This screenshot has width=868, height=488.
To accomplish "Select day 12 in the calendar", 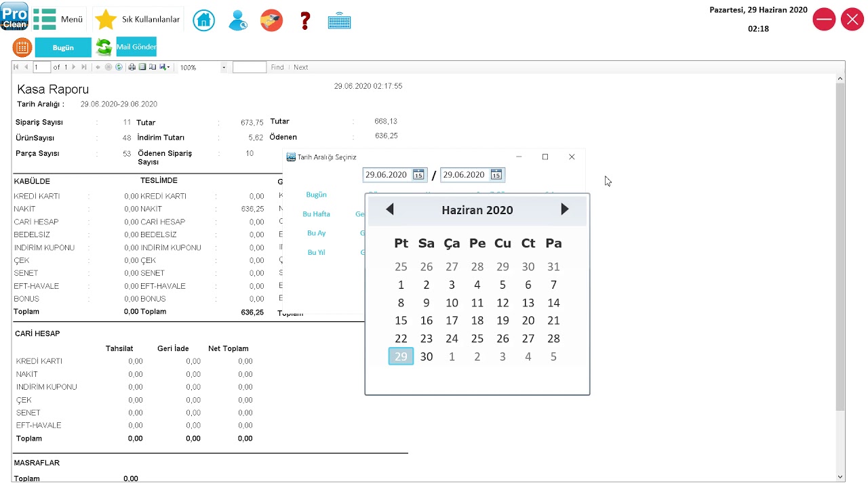I will pos(502,303).
